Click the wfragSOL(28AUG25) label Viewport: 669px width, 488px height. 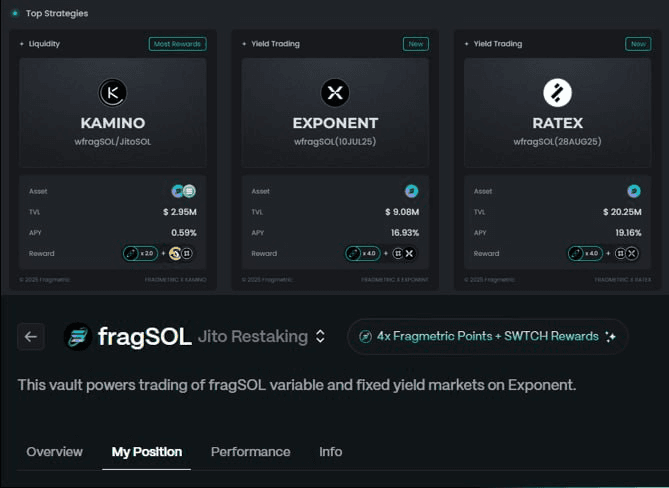click(558, 142)
